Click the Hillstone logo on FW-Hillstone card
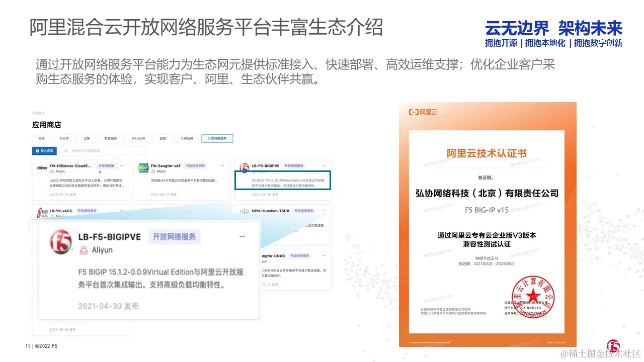Image resolution: width=644 pixels, height=362 pixels. (x=42, y=168)
